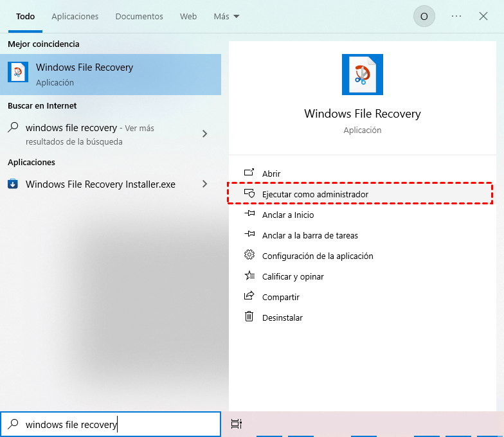Click the gear icon for Configuración de la aplicación
The height and width of the screenshot is (437, 504).
pos(249,255)
